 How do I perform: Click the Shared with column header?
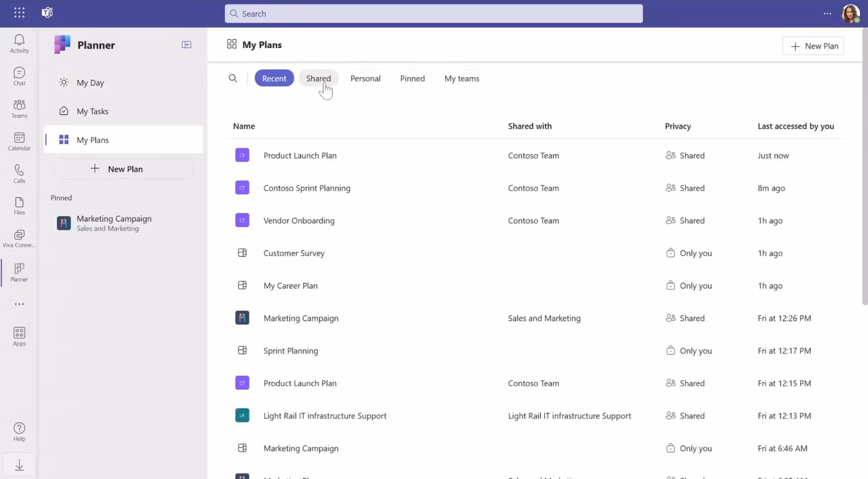[529, 126]
